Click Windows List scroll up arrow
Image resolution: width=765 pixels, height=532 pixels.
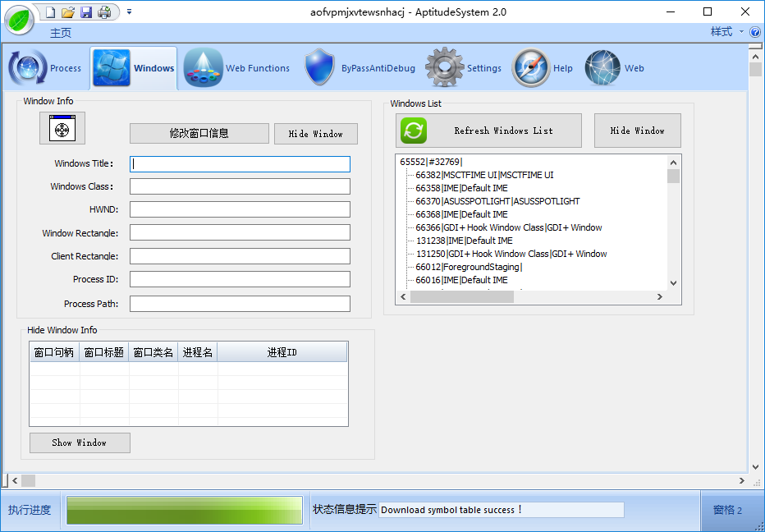pos(673,163)
